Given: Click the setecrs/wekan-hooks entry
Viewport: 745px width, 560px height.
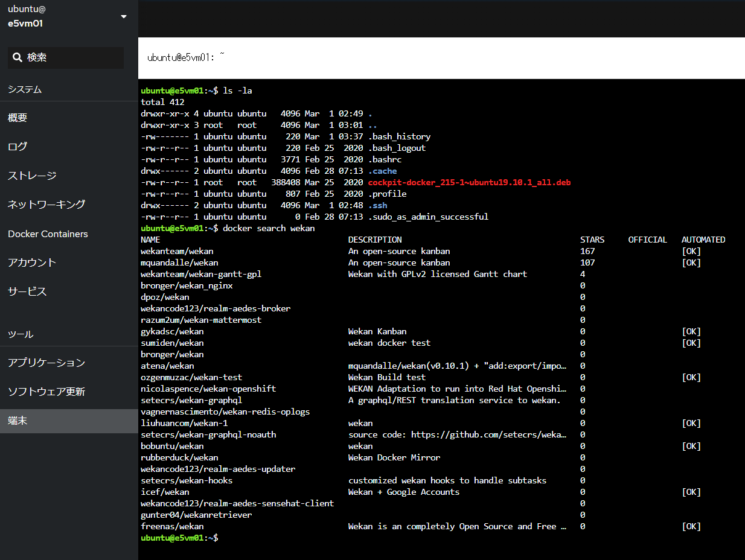Looking at the screenshot, I should click(187, 480).
